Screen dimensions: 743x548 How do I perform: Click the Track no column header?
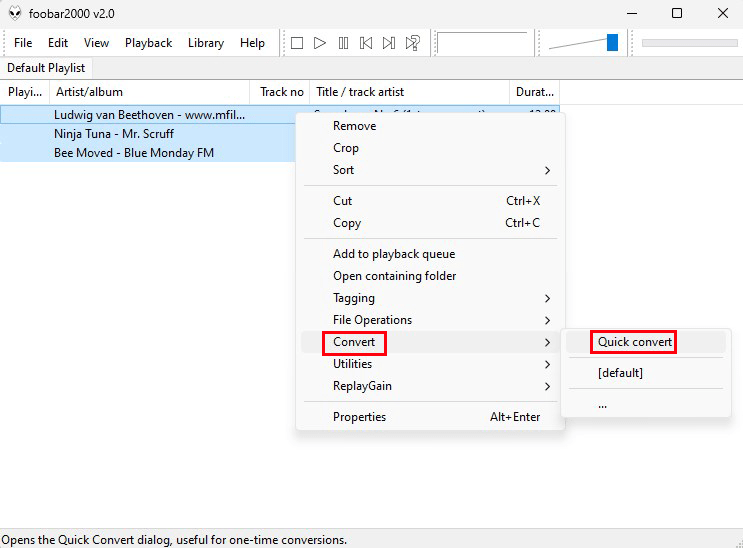pyautogui.click(x=280, y=92)
